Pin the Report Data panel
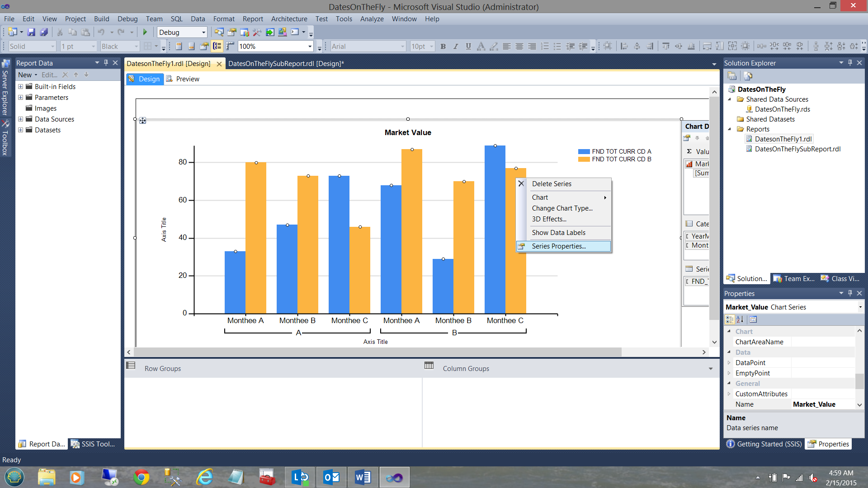 pyautogui.click(x=106, y=63)
